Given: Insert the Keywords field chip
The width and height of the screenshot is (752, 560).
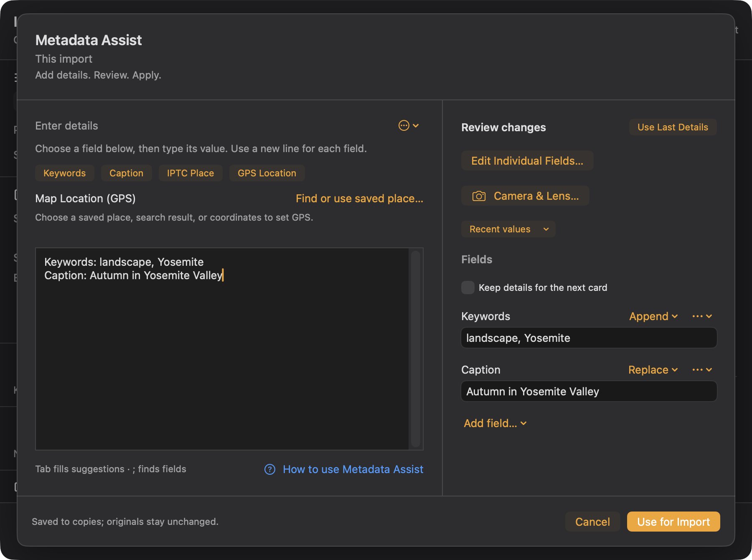Looking at the screenshot, I should 65,173.
